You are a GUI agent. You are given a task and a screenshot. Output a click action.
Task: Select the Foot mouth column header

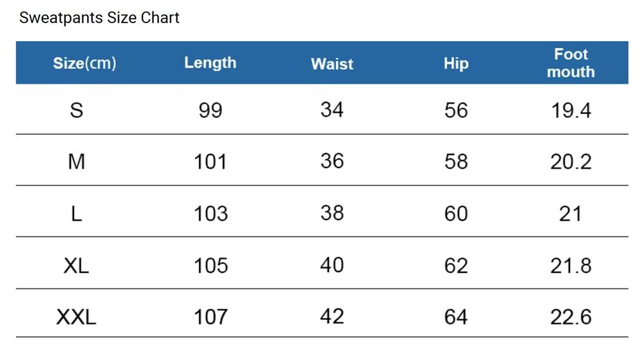click(571, 63)
